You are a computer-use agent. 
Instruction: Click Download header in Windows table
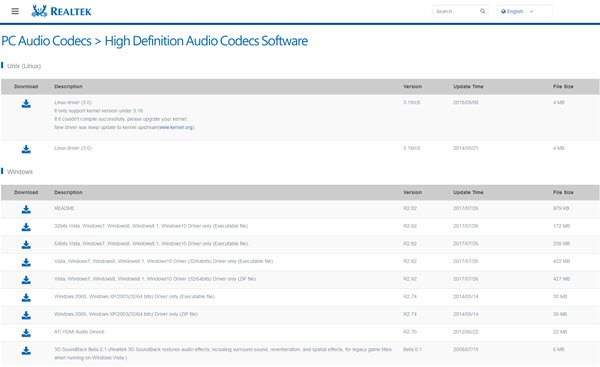pyautogui.click(x=26, y=192)
